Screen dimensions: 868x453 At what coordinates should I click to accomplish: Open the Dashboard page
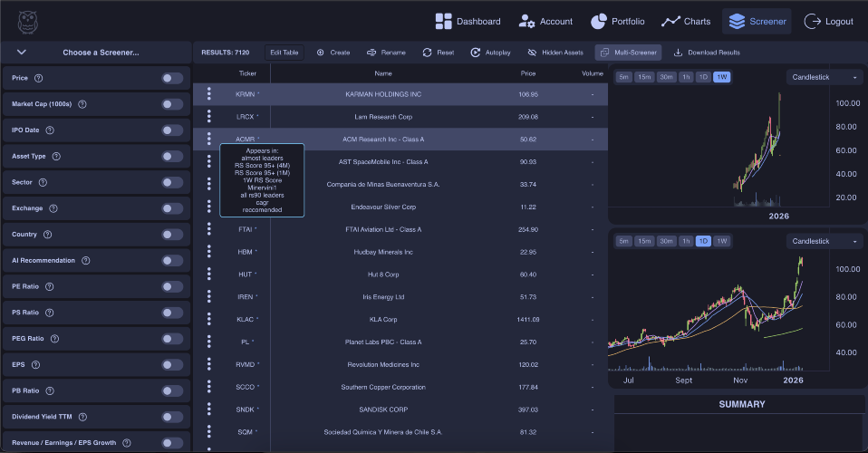[x=468, y=21]
